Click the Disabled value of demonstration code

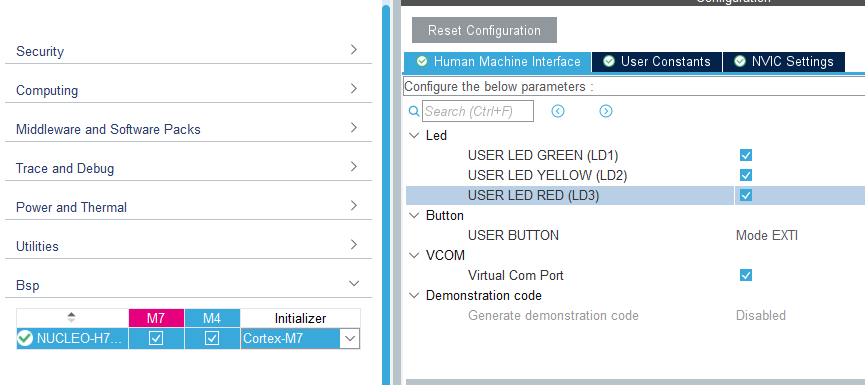pyautogui.click(x=761, y=316)
